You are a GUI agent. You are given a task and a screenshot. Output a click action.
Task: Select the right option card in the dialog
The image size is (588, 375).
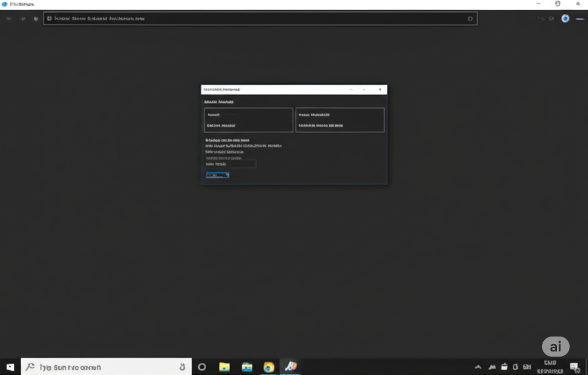click(340, 120)
